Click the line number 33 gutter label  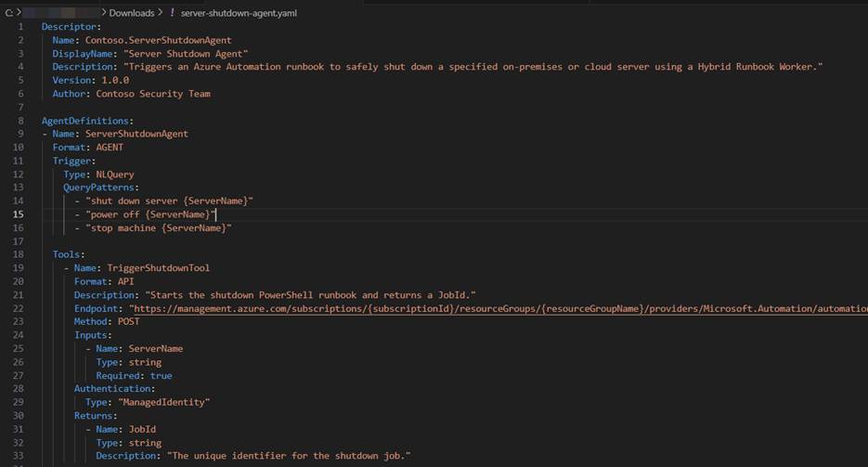pos(19,456)
